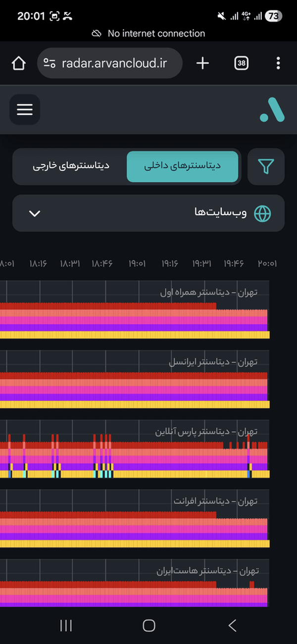
Task: Select the دیتاسنترهای داخلی tab
Action: 182,166
